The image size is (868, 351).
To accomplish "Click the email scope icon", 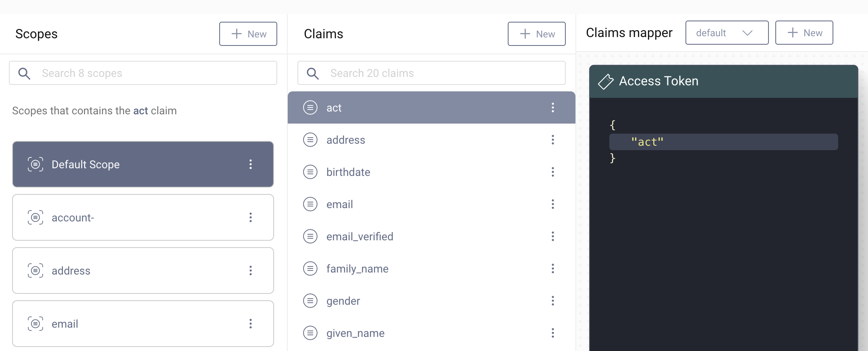I will [35, 324].
